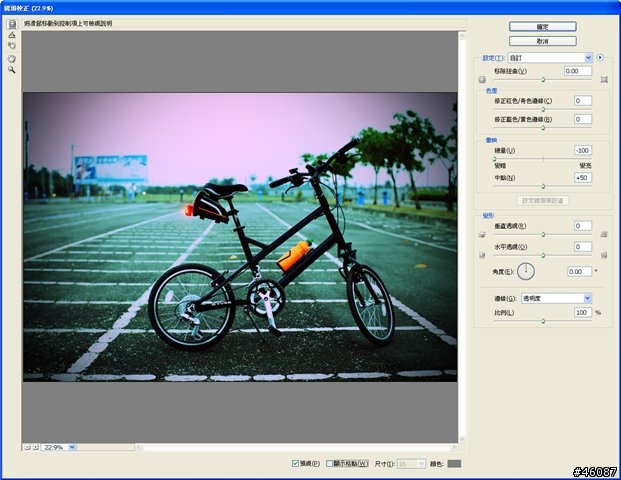Open the settings flyout menu arrow

(x=600, y=58)
